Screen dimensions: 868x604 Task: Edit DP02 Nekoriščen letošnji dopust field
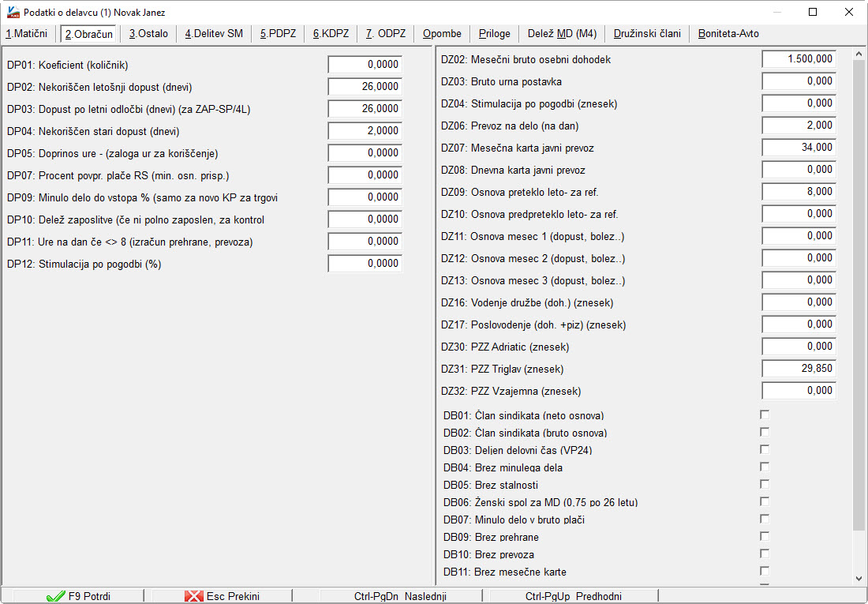(365, 86)
